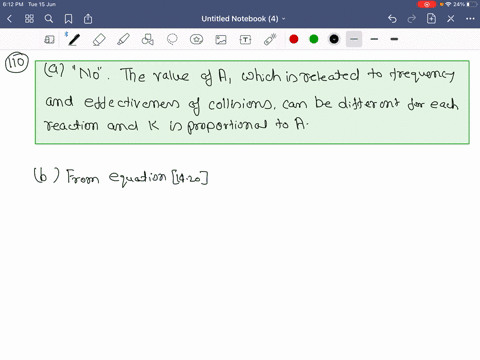Choose the red pen color
The width and height of the screenshot is (480, 360).
coord(294,39)
